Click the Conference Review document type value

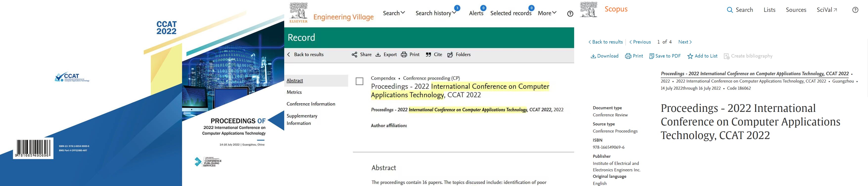click(x=610, y=115)
